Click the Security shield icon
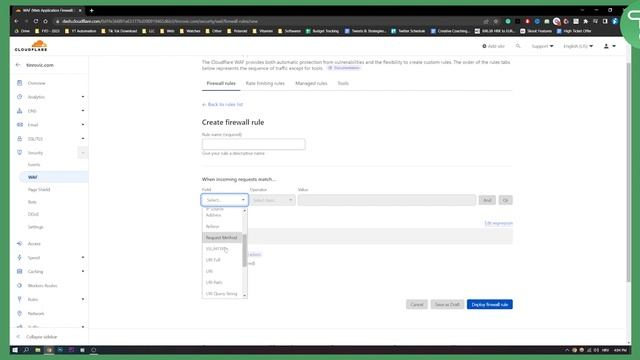Viewport: 640px width, 360px height. (20, 153)
